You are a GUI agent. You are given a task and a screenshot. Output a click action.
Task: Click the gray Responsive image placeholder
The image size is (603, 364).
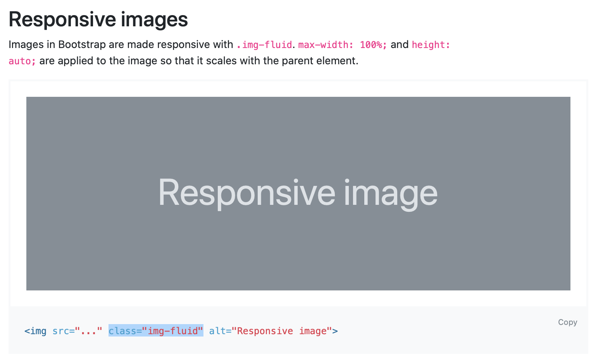pos(298,193)
